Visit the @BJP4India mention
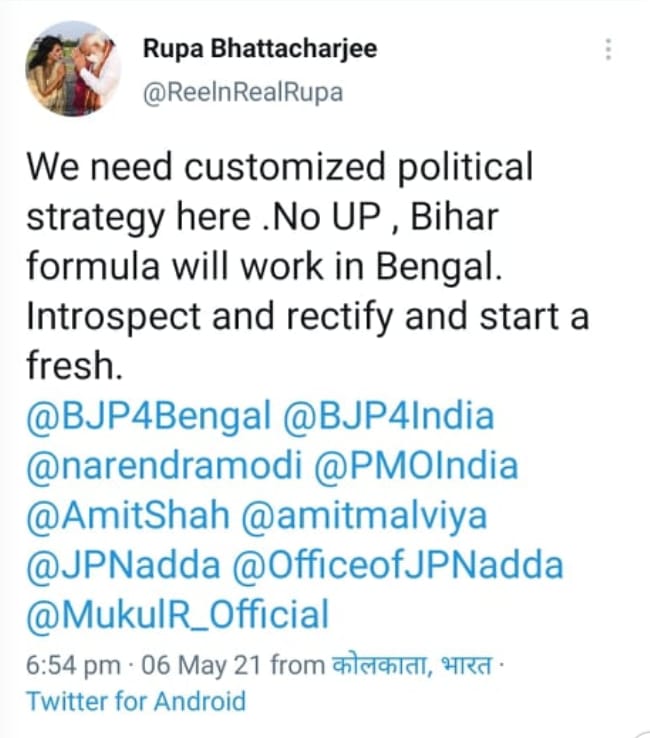Image resolution: width=650 pixels, height=738 pixels. [x=389, y=416]
